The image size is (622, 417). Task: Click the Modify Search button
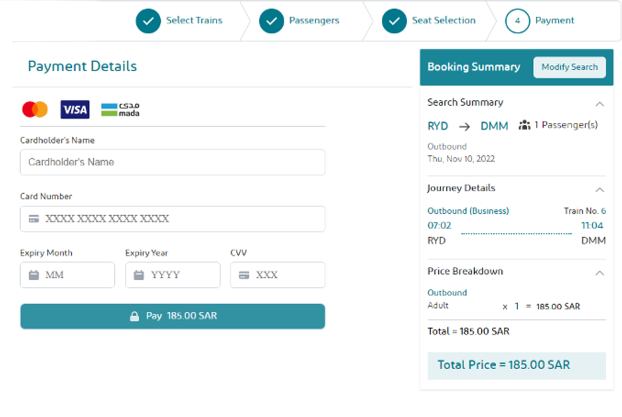point(569,67)
